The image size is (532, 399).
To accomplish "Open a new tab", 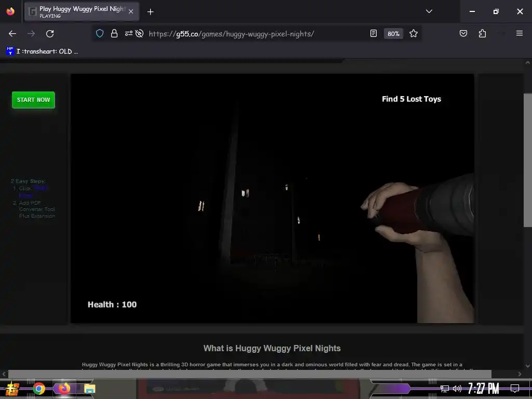I will tap(151, 12).
